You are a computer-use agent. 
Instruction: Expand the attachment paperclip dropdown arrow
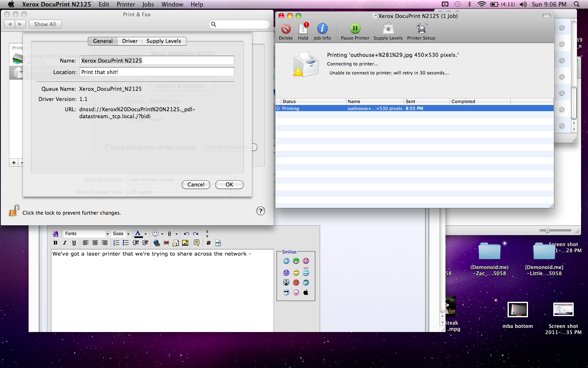point(176,234)
